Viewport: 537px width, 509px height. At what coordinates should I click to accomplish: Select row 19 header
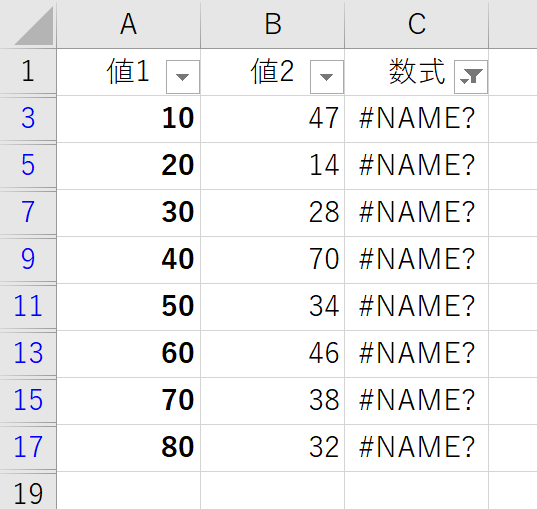28,492
